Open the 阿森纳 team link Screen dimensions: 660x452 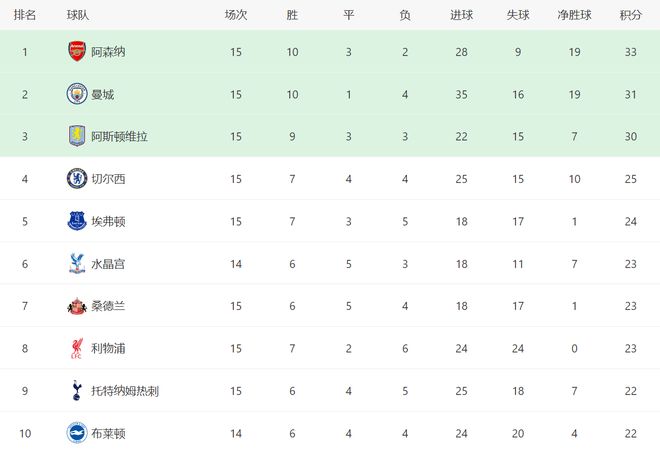[x=108, y=51]
